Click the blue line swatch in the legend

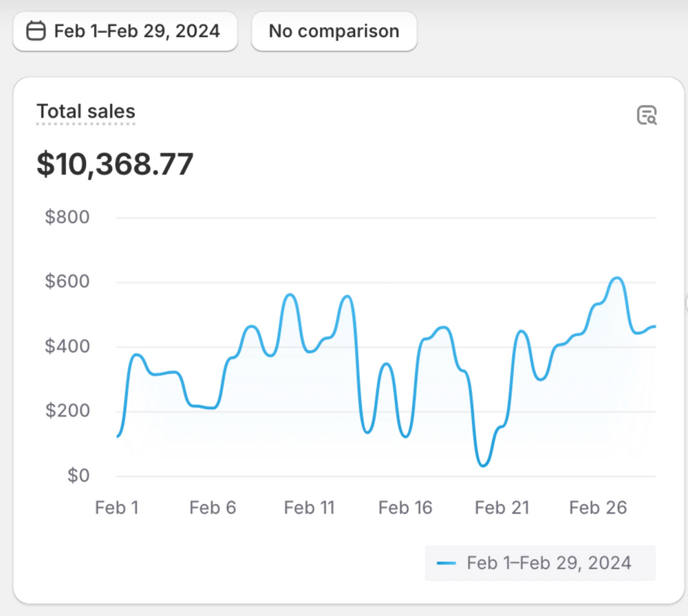446,563
